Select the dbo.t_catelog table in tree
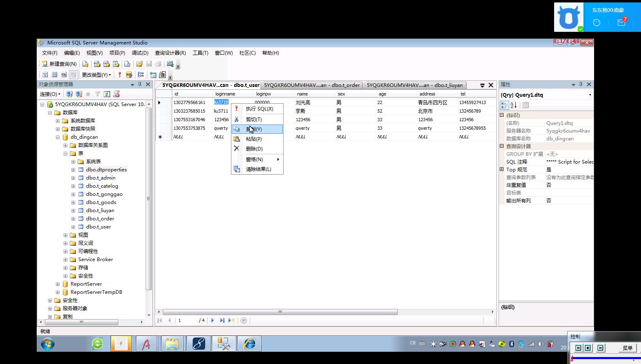 pos(102,186)
